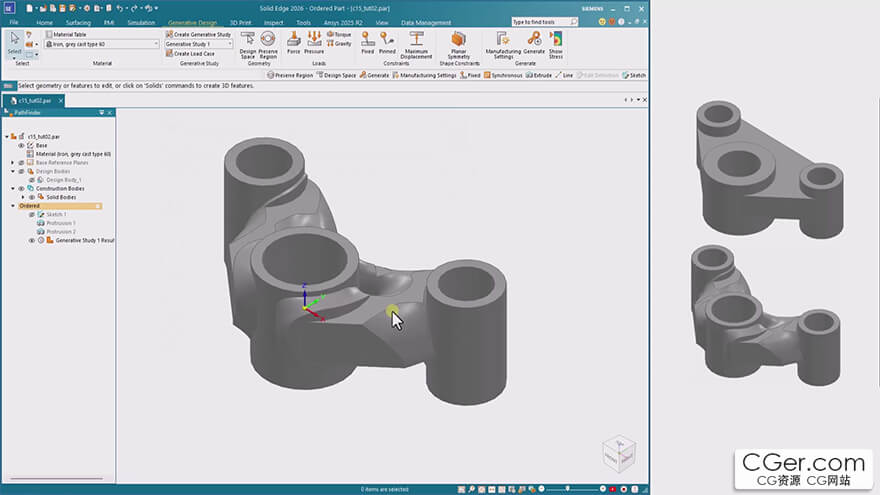Expand the Base Reference Planes node
This screenshot has width=880, height=495.
coord(14,163)
